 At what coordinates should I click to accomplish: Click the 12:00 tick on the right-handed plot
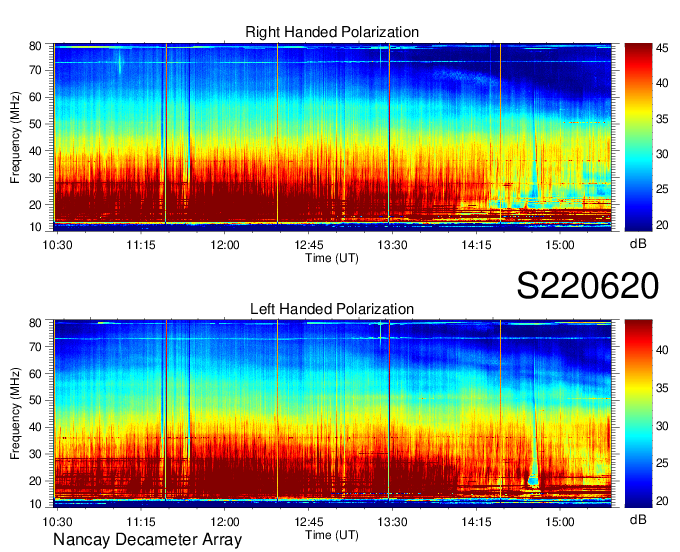(225, 245)
